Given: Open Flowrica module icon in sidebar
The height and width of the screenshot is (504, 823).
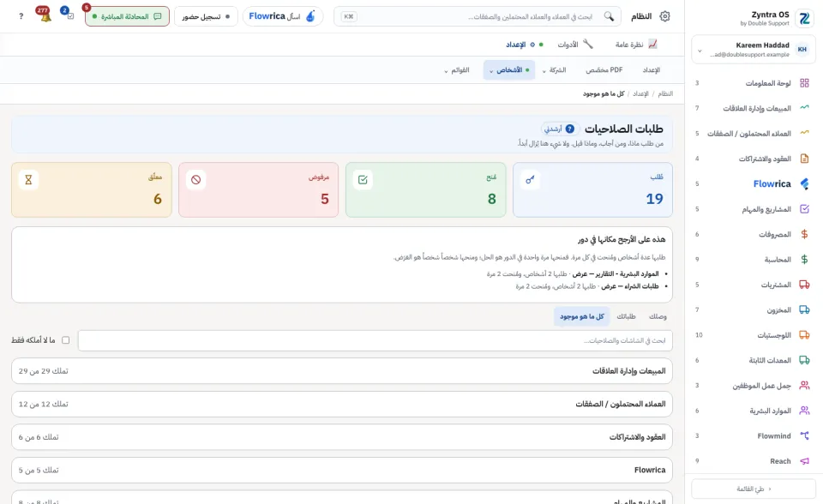Looking at the screenshot, I should [804, 183].
